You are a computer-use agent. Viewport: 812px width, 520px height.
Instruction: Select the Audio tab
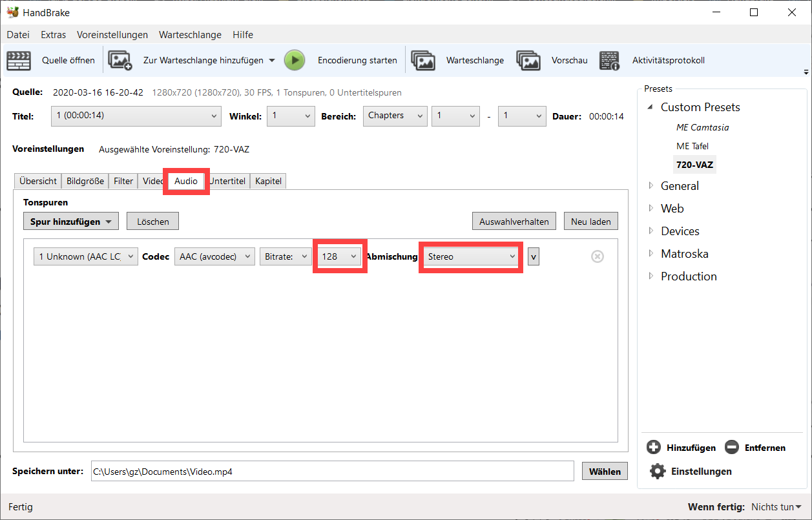click(x=186, y=181)
